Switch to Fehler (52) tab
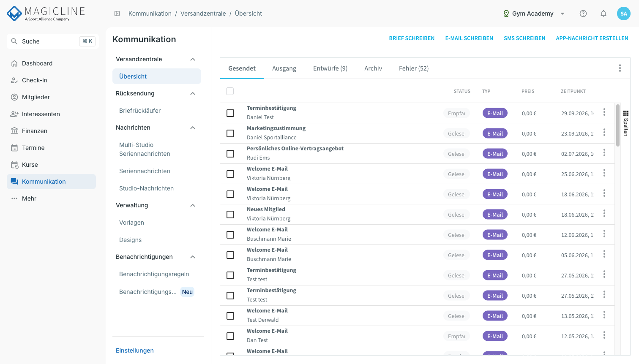 tap(414, 68)
